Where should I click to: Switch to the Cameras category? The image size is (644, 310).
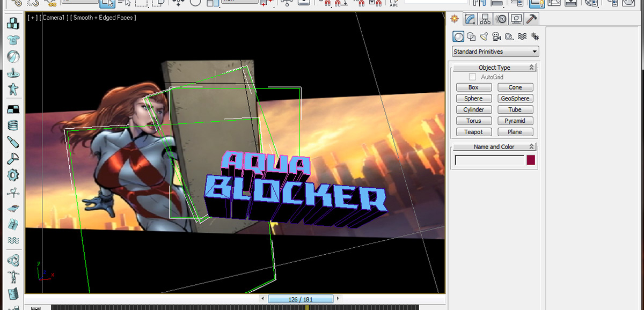(496, 36)
